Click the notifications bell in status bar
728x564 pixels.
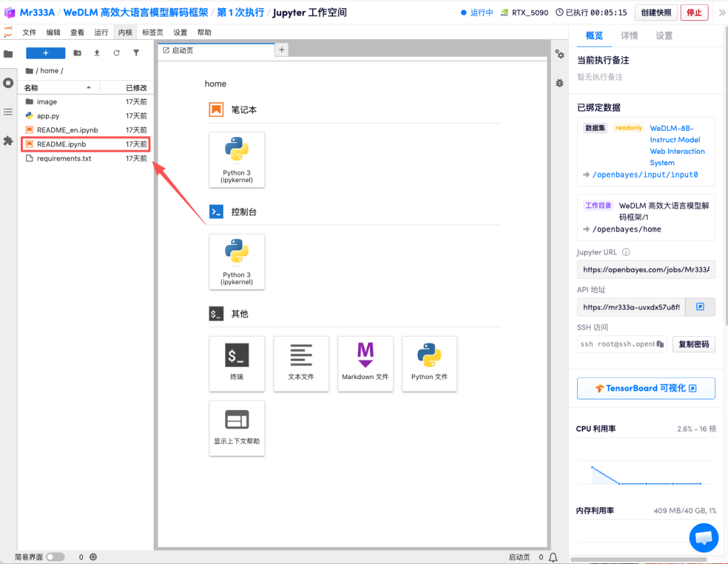553,557
